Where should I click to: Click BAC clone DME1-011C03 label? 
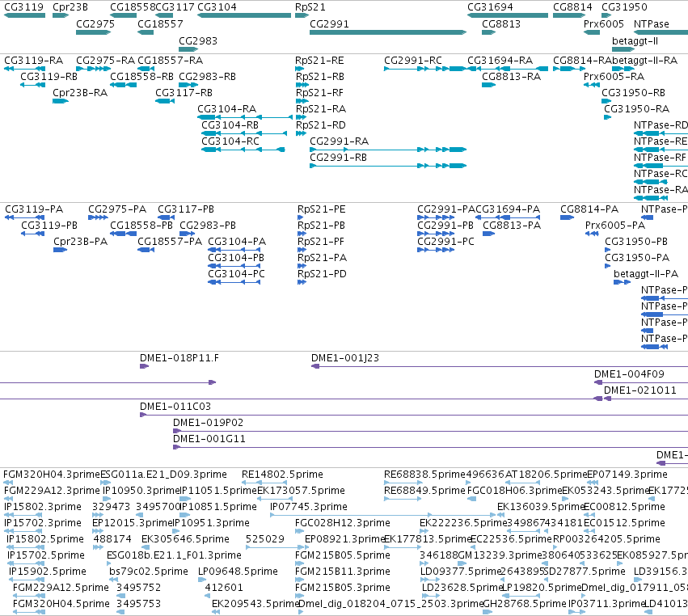175,407
